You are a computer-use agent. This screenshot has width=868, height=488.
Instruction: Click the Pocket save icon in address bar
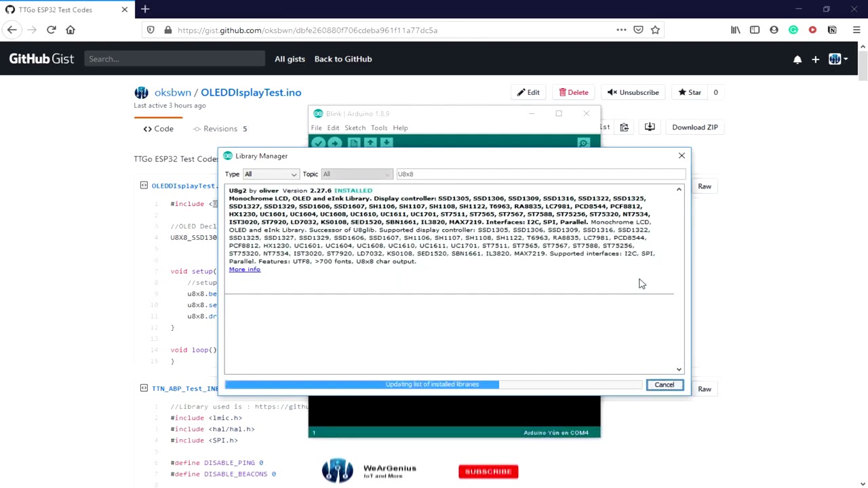[x=638, y=30]
